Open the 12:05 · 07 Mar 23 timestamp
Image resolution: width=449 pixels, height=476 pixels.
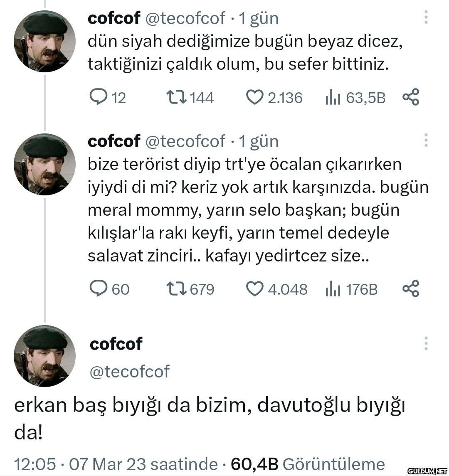tap(116, 464)
